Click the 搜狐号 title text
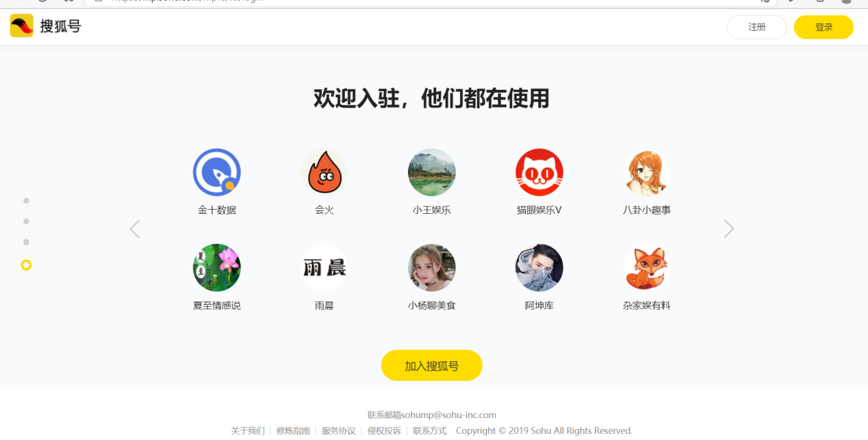The height and width of the screenshot is (440, 868). pyautogui.click(x=60, y=27)
